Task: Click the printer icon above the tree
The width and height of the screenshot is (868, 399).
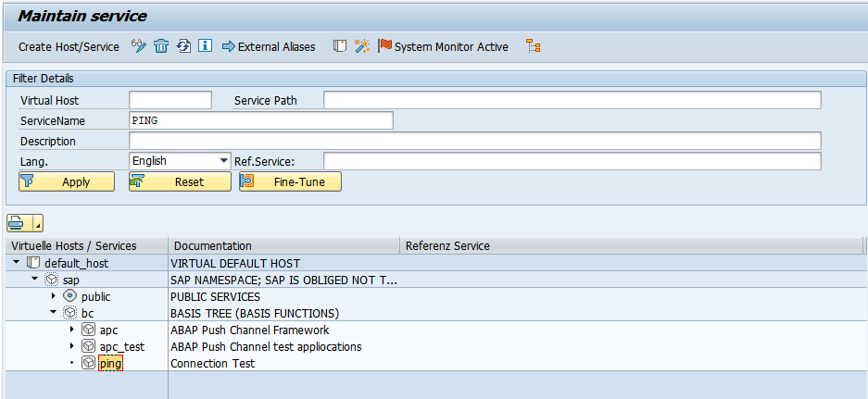Action: [19, 223]
